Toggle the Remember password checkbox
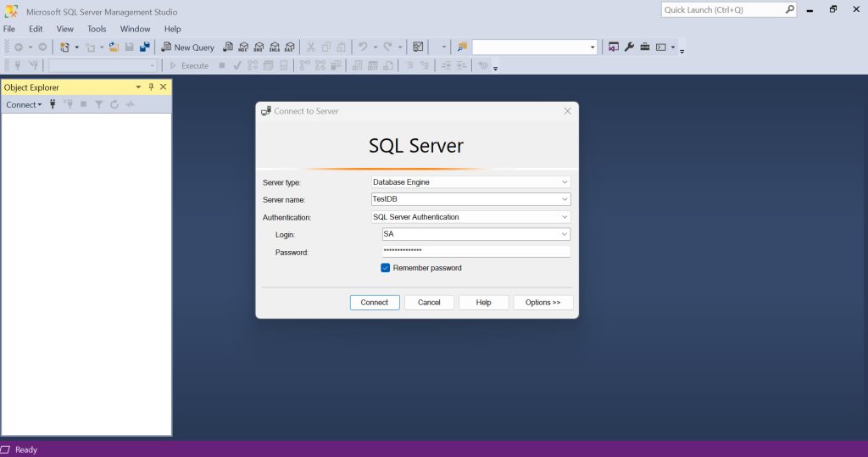868x457 pixels. [386, 268]
